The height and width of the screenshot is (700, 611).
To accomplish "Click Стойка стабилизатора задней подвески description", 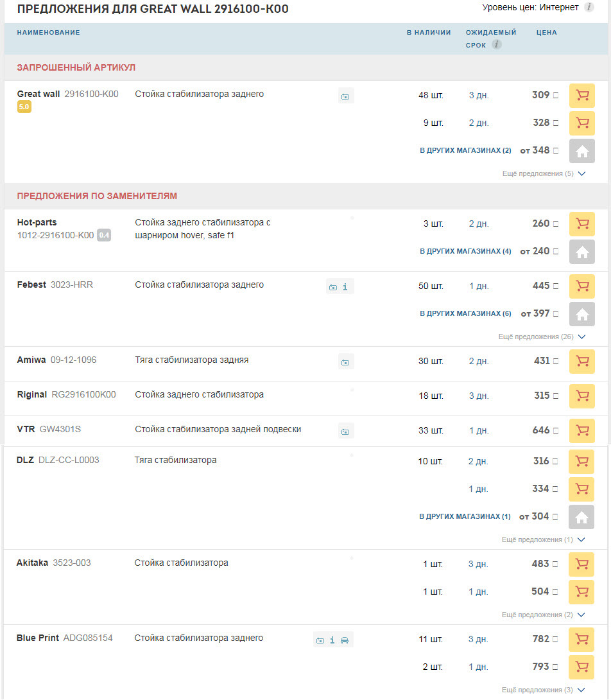I will coord(218,430).
